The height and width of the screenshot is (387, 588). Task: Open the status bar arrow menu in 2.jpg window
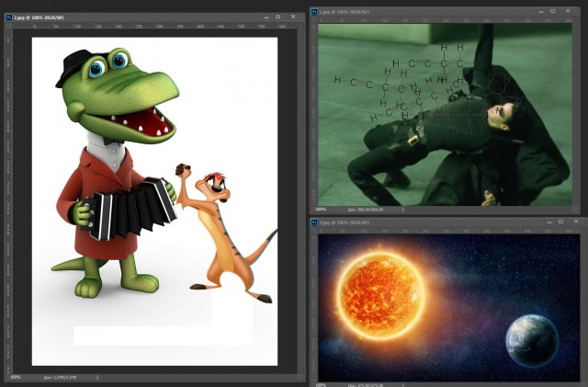pyautogui.click(x=97, y=378)
